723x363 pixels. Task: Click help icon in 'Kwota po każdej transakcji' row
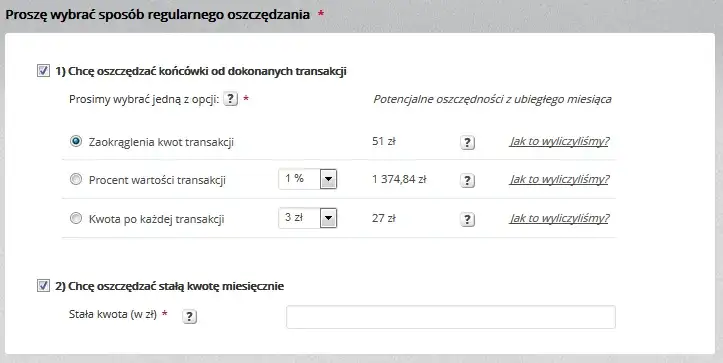[467, 219]
